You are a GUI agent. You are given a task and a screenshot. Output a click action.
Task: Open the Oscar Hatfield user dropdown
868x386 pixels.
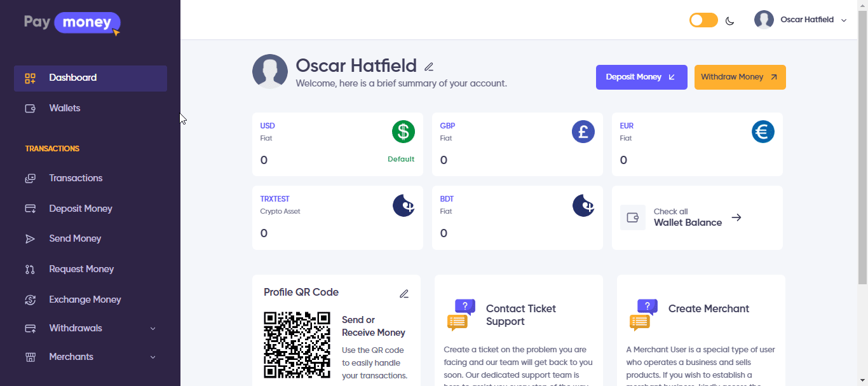point(801,20)
